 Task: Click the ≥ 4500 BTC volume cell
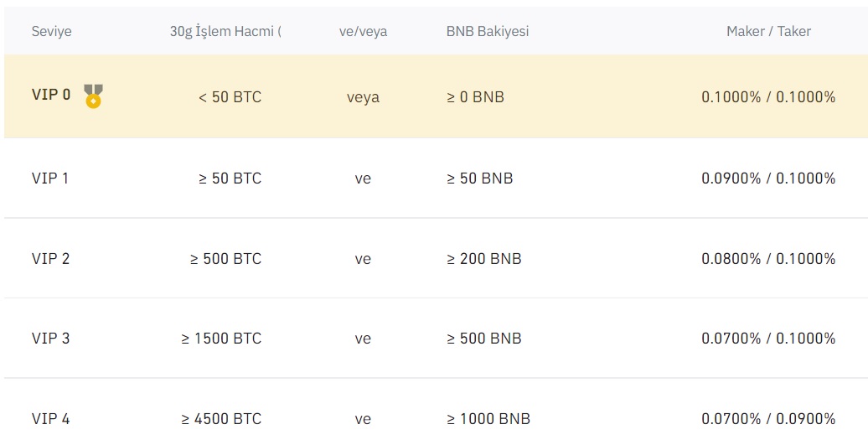pyautogui.click(x=221, y=418)
